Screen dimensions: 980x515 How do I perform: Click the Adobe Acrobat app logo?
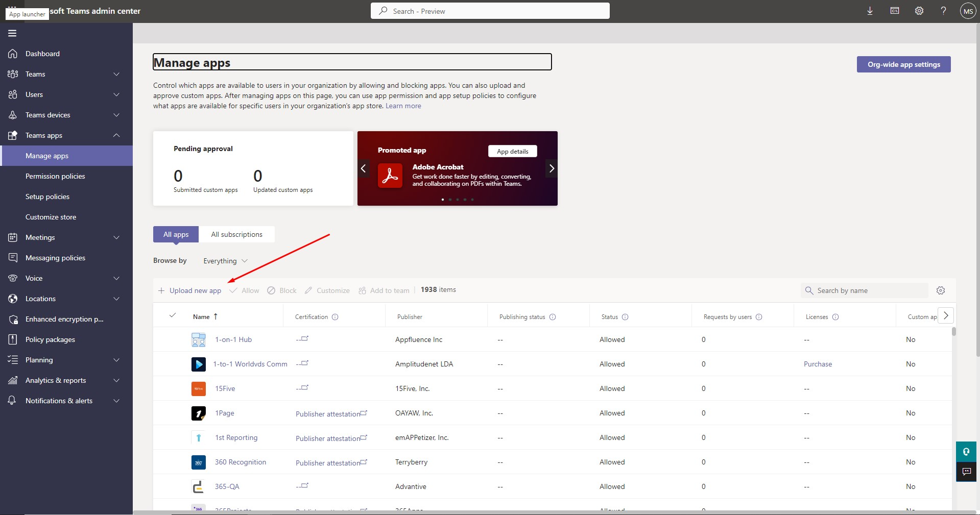click(x=390, y=176)
